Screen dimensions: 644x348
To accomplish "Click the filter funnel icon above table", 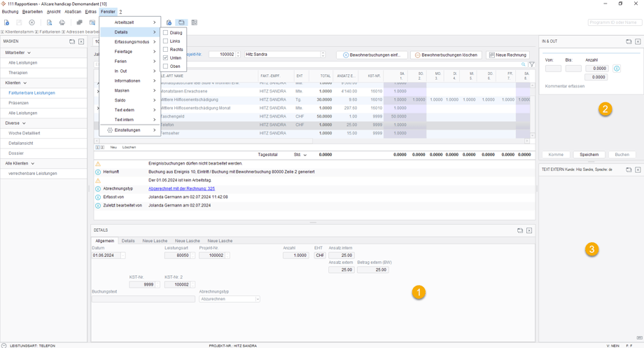I will pyautogui.click(x=532, y=64).
